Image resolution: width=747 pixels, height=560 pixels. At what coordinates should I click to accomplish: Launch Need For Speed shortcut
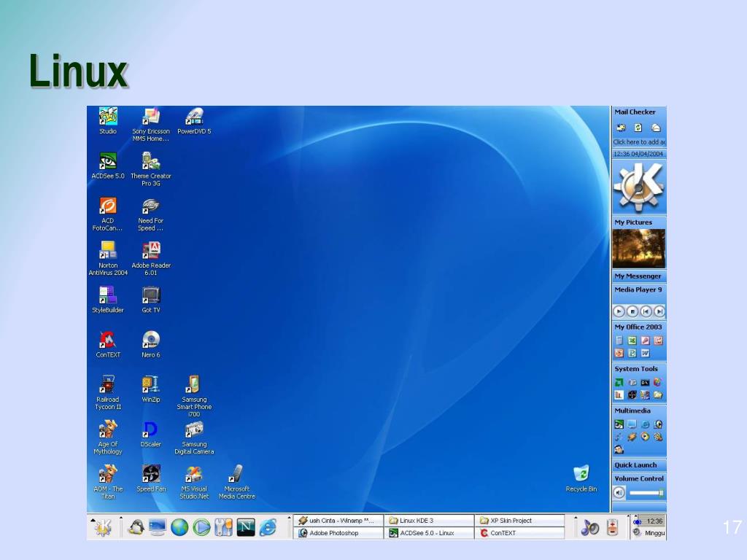tap(150, 214)
